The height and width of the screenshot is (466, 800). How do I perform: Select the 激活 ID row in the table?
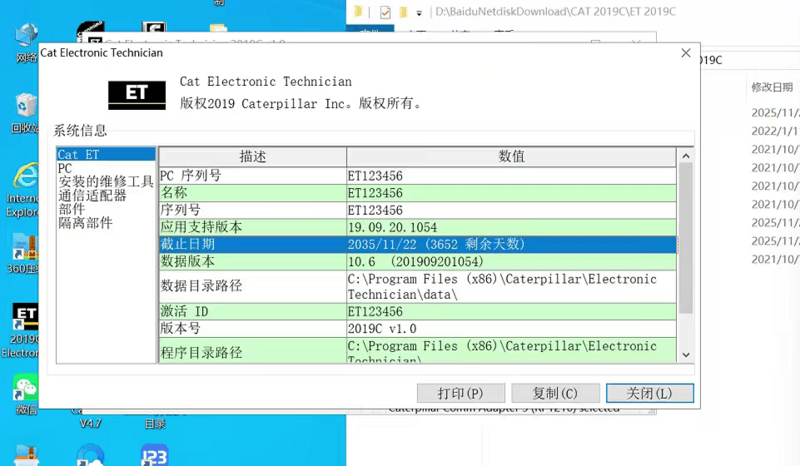click(252, 312)
